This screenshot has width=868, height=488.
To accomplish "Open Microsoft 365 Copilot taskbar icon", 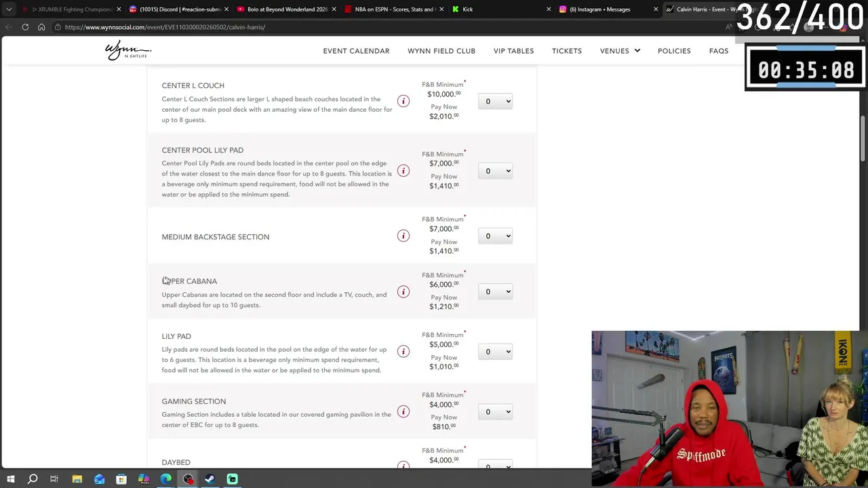I will (144, 479).
